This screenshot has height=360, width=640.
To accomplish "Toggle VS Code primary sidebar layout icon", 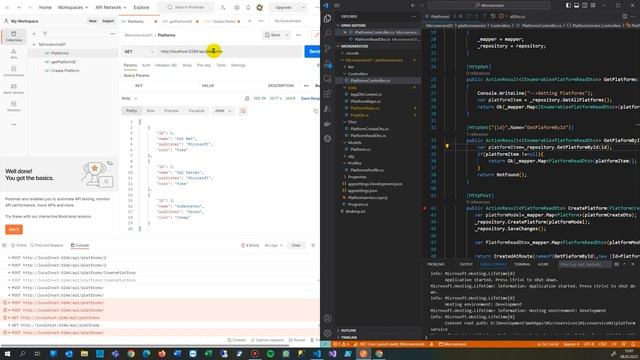I will point(568,5).
